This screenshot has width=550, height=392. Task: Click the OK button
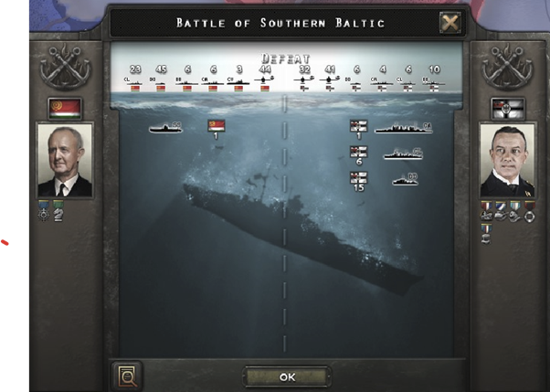click(x=287, y=376)
